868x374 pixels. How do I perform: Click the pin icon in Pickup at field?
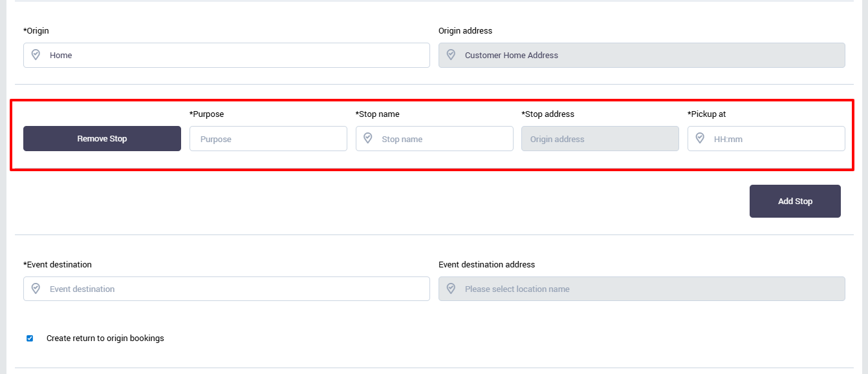pos(700,138)
